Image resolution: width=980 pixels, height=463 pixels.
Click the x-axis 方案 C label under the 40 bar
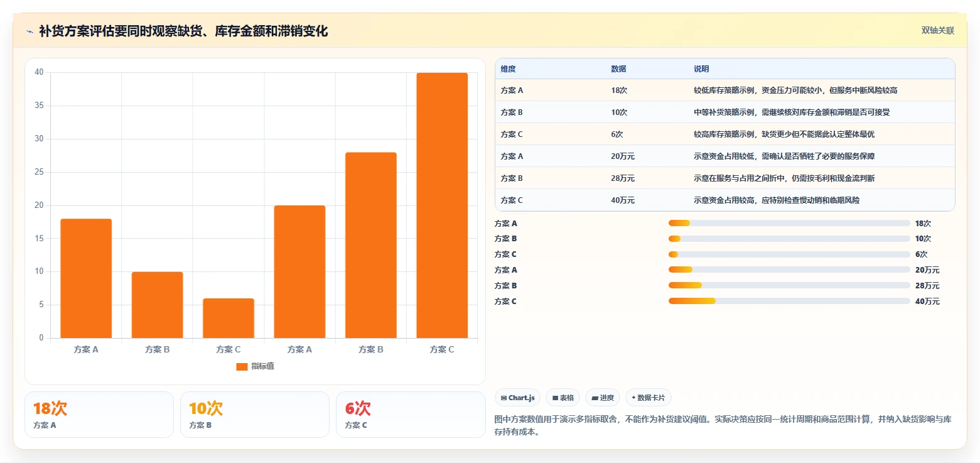pyautogui.click(x=442, y=350)
